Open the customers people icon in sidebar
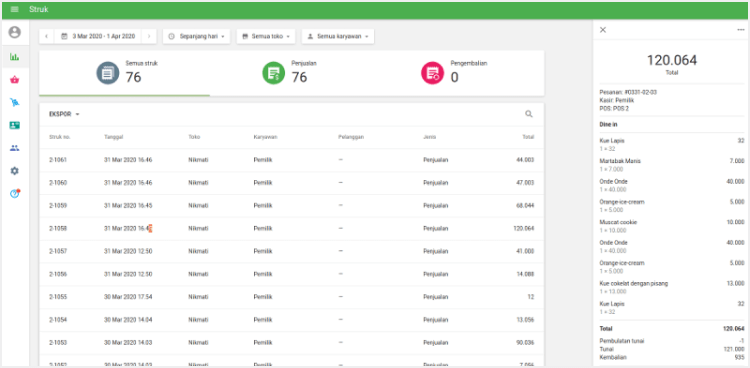 [x=15, y=148]
